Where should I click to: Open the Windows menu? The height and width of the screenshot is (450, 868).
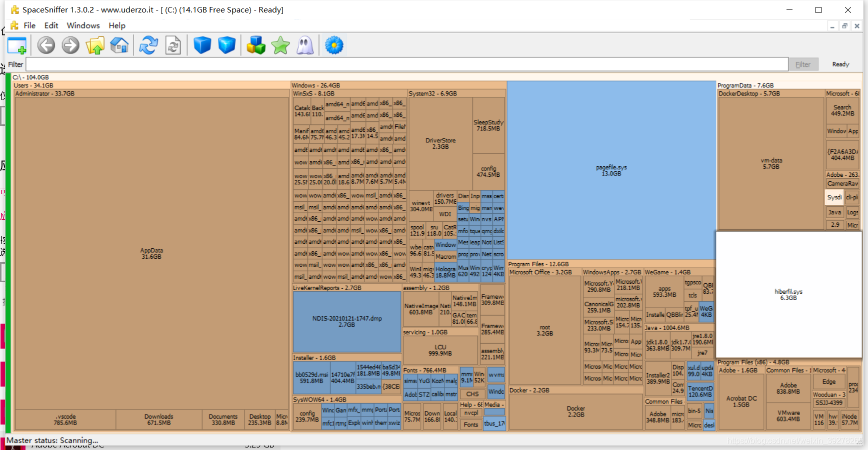[x=83, y=25]
